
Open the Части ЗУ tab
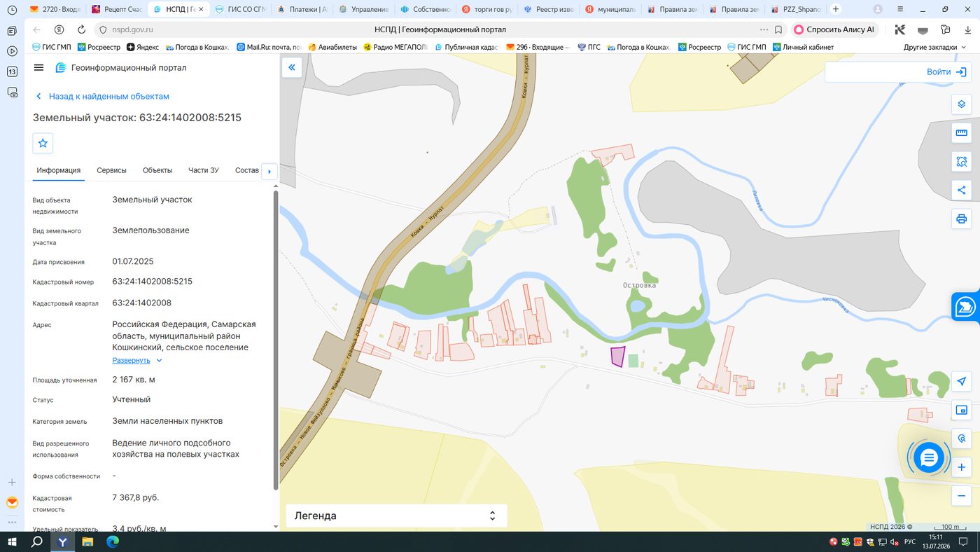204,170
